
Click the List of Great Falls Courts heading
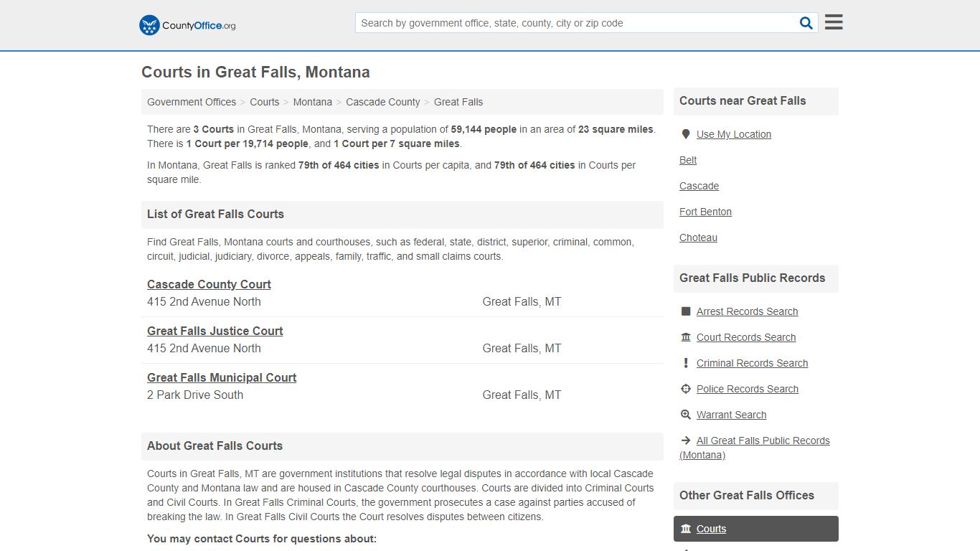coord(215,214)
